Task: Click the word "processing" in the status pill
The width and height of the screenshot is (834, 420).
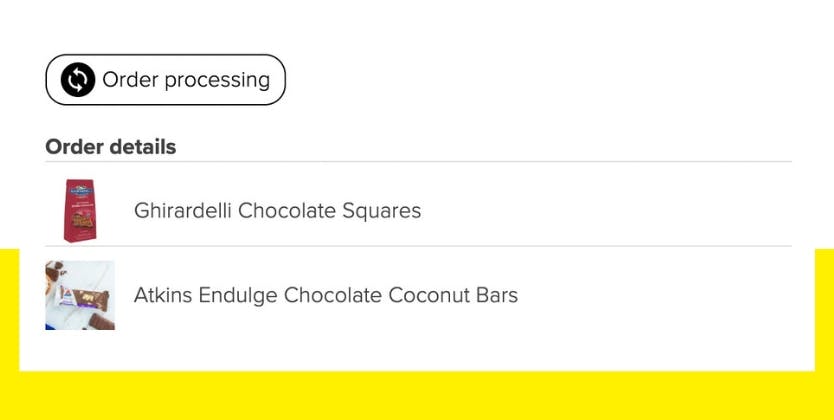Action: coord(217,81)
